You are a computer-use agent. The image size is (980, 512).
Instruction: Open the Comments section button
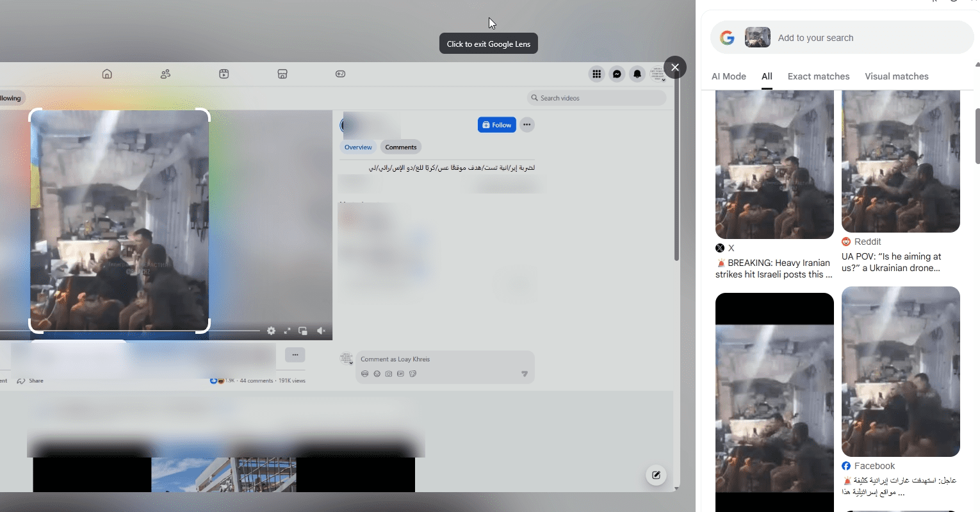tap(401, 147)
